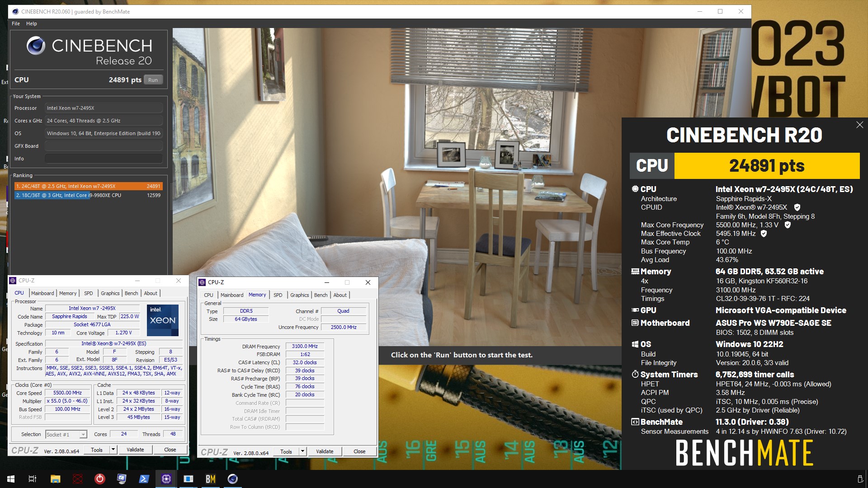Click the Multiplier x 55.0 value
This screenshot has width=868, height=488.
click(68, 401)
